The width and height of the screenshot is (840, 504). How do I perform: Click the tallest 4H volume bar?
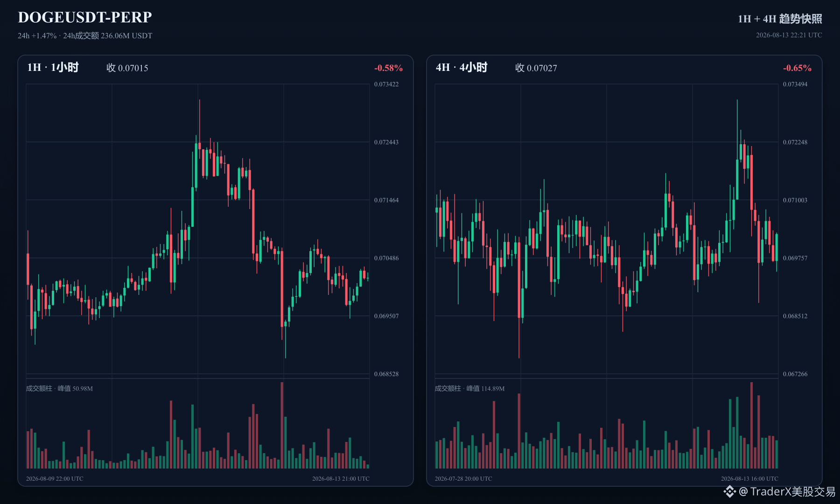pyautogui.click(x=751, y=425)
